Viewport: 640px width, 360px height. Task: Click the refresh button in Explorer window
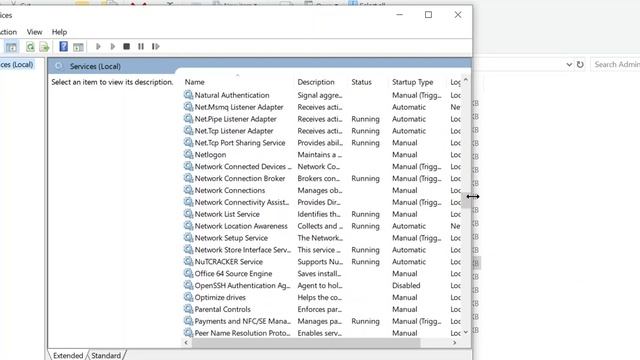pos(580,64)
